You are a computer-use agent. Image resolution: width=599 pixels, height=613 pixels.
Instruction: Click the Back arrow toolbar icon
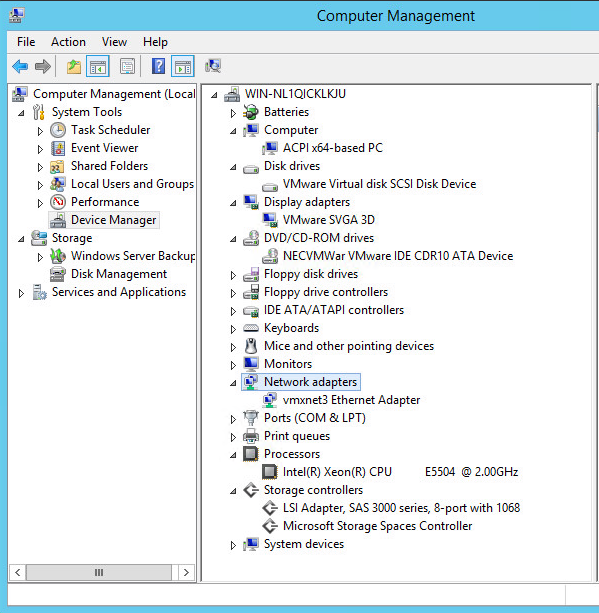pyautogui.click(x=20, y=66)
